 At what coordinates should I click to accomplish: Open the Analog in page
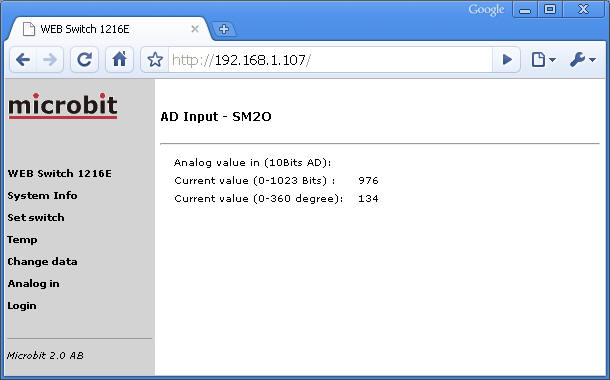click(33, 284)
